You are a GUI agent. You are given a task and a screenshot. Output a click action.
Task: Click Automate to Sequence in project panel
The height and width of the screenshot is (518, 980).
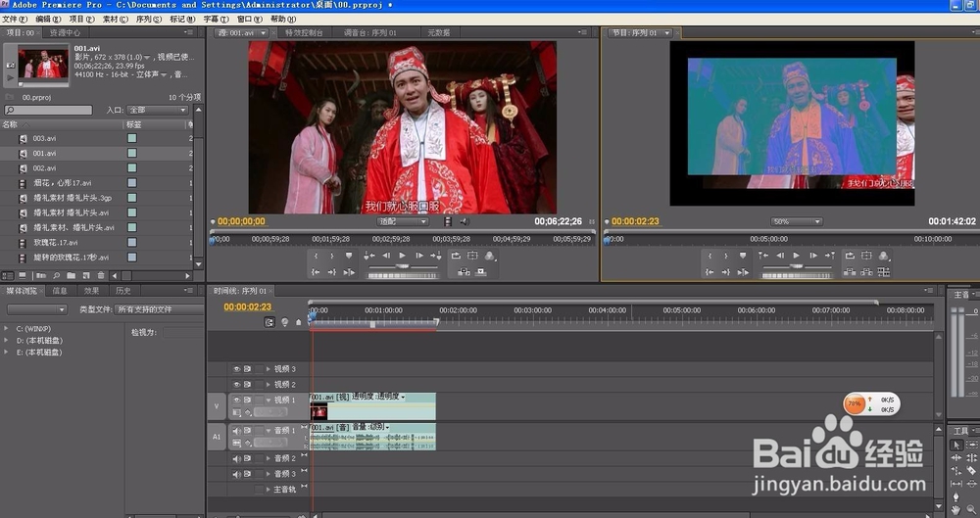tap(41, 275)
